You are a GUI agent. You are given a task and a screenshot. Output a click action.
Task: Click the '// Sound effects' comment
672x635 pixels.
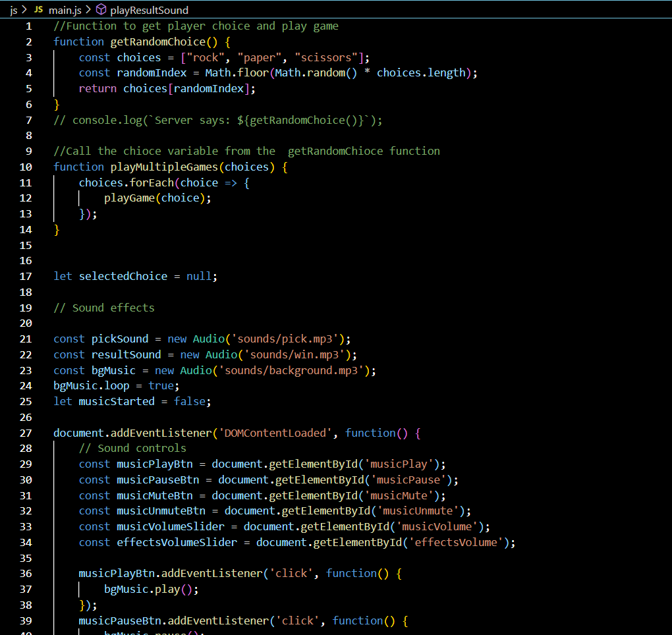click(x=103, y=308)
